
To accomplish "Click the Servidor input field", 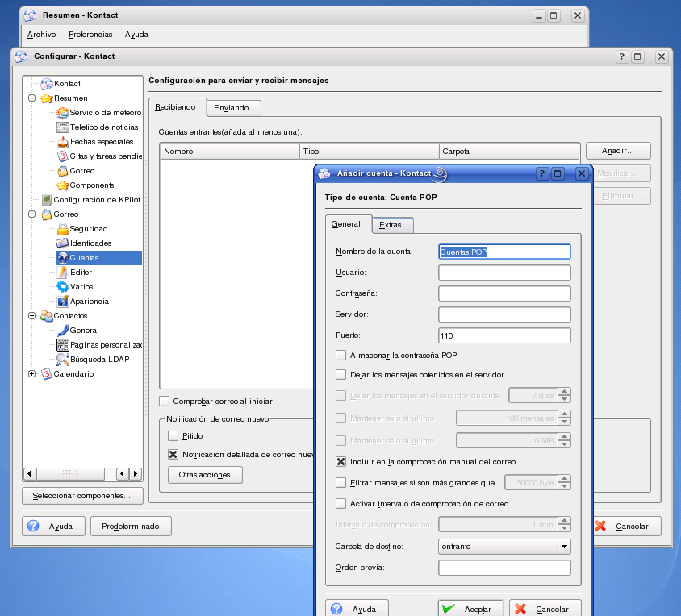I will click(504, 314).
